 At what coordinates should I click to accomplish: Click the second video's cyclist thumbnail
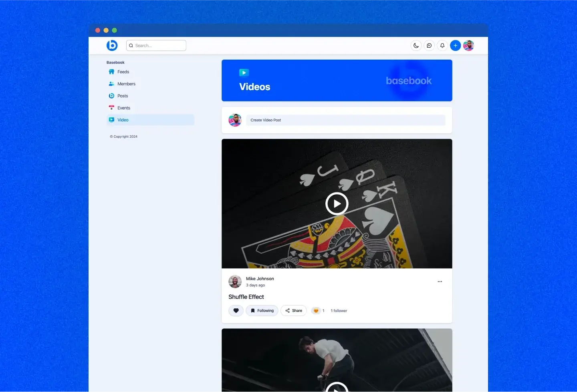337,360
